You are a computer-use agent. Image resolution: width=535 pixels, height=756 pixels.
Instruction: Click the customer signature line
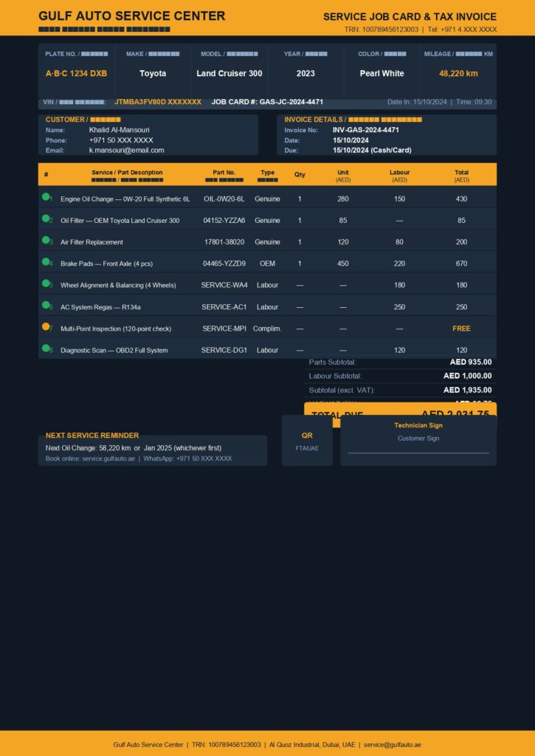(x=418, y=453)
